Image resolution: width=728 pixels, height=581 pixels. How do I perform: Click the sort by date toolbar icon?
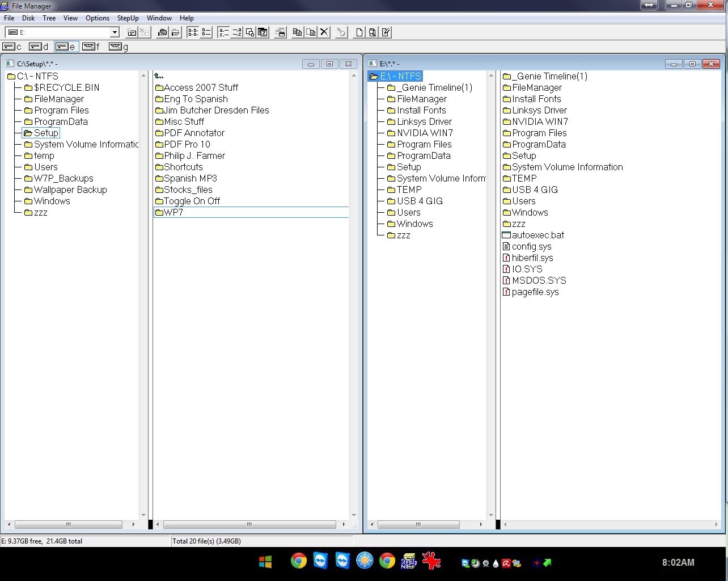[263, 32]
